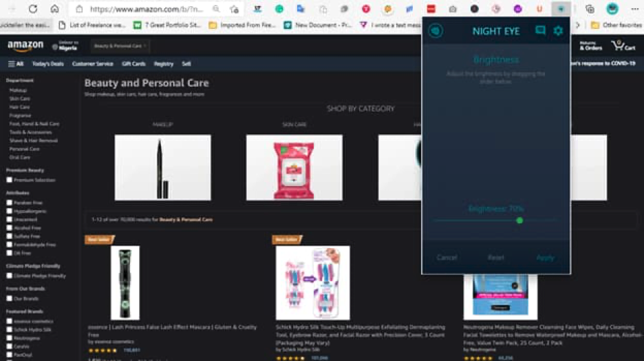The image size is (644, 361).
Task: Open the Makeup category eyeliner thumbnail
Action: [x=162, y=167]
